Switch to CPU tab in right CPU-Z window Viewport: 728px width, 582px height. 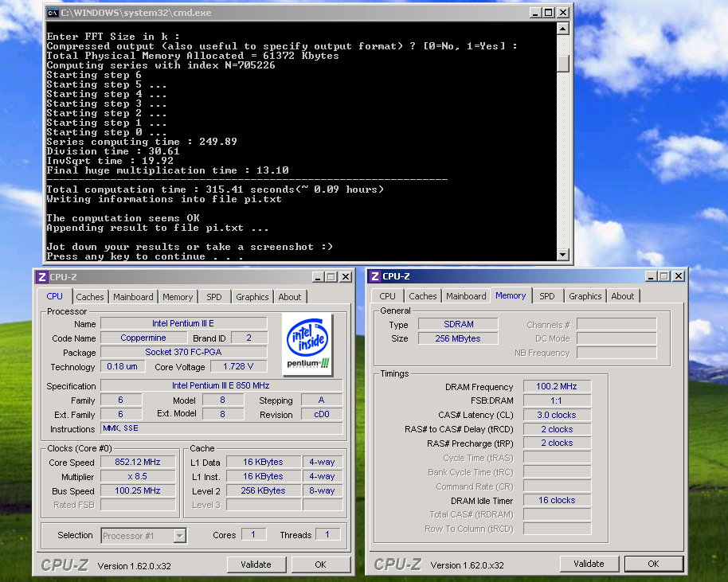point(387,296)
